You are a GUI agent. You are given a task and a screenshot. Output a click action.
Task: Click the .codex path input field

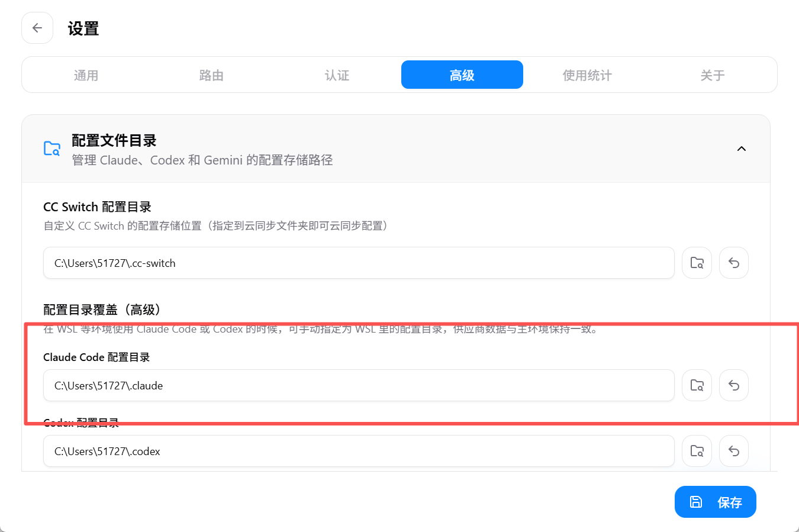point(359,451)
